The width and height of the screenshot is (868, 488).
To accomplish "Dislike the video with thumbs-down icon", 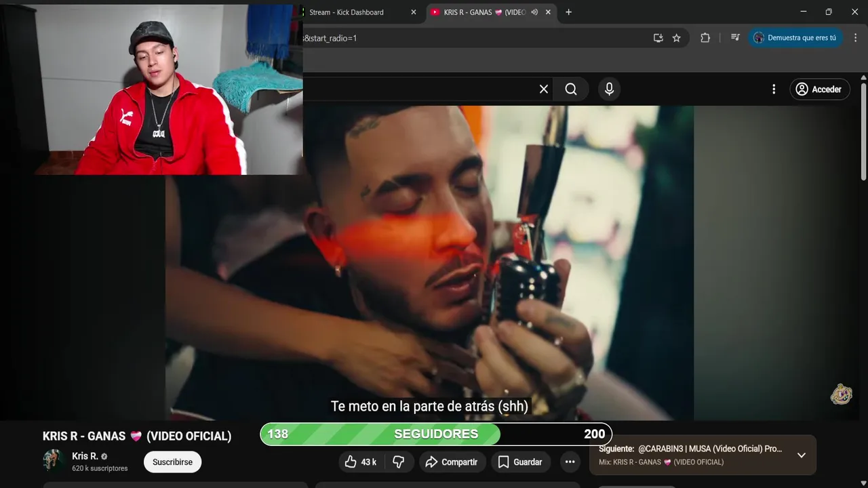I will click(x=399, y=462).
